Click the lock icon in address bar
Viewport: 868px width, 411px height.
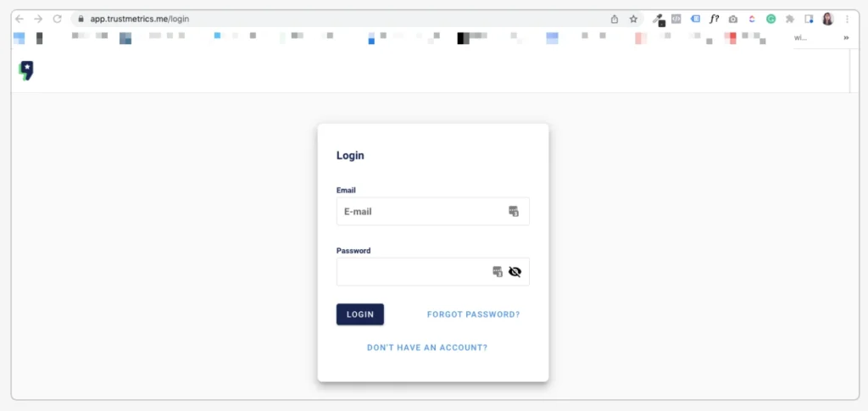tap(81, 19)
